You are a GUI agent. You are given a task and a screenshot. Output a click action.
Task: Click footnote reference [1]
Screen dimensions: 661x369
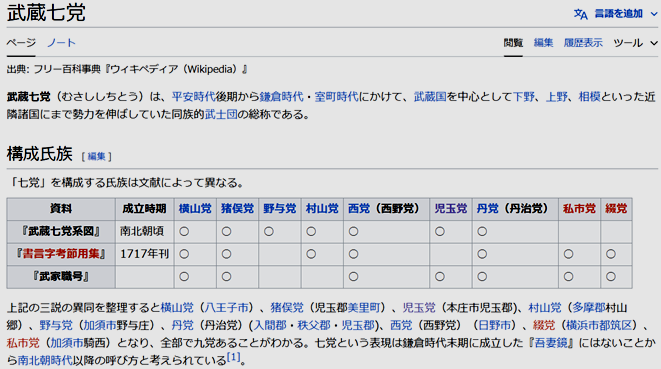point(234,358)
